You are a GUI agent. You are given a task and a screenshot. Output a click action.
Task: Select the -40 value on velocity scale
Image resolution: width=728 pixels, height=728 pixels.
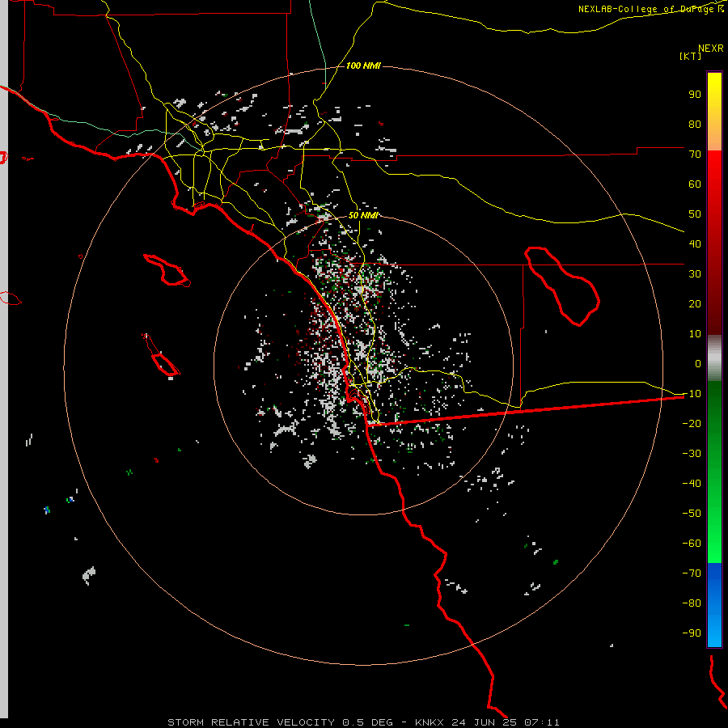(x=692, y=484)
